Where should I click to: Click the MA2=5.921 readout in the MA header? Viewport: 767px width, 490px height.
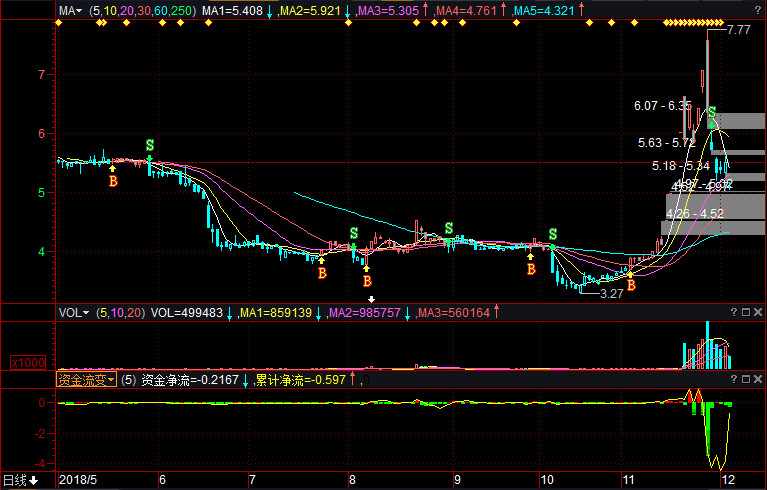click(311, 11)
